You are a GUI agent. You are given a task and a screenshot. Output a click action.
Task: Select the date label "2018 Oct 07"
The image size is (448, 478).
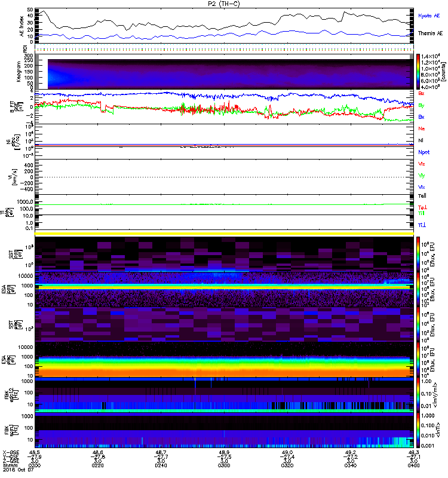[x=18, y=470]
